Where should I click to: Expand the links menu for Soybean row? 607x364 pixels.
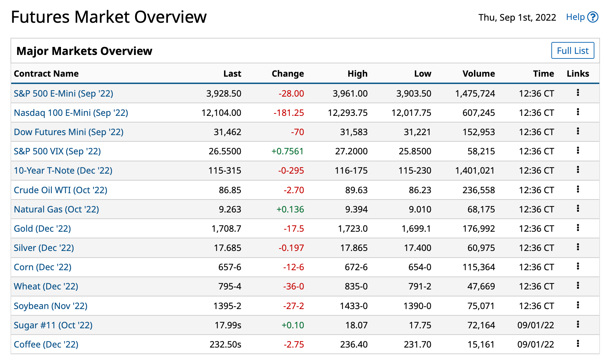coord(578,305)
